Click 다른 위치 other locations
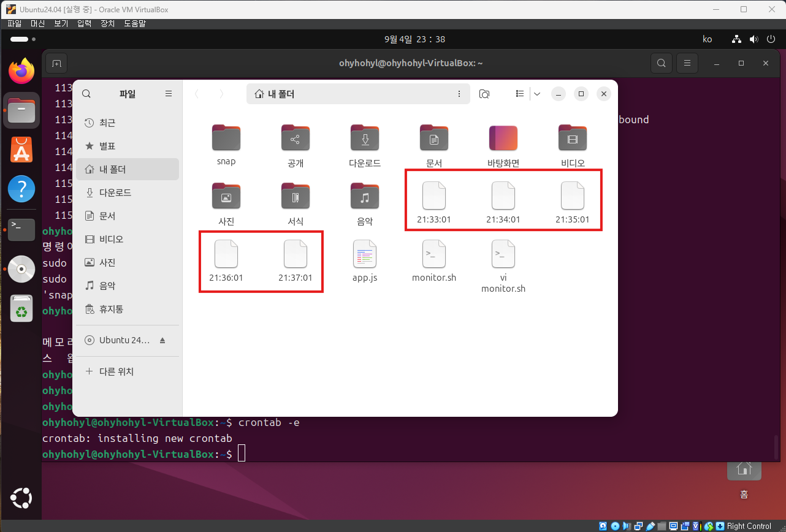The height and width of the screenshot is (532, 786). tap(128, 371)
